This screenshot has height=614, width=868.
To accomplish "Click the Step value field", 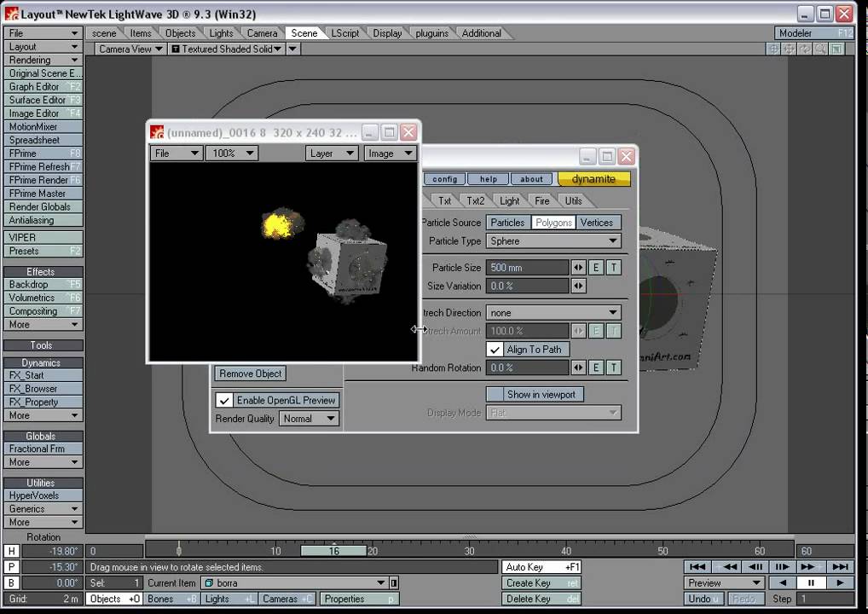I will tap(825, 599).
